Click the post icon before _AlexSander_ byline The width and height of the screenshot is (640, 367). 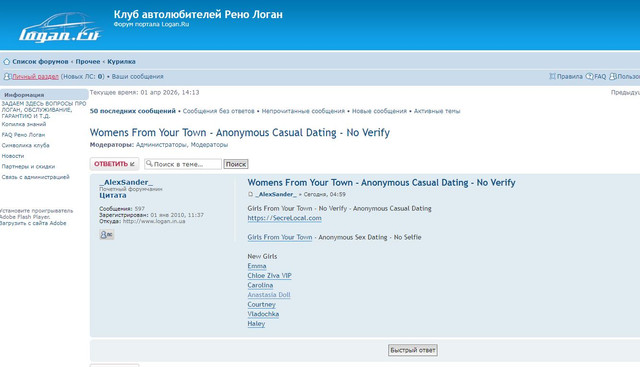[x=251, y=194]
